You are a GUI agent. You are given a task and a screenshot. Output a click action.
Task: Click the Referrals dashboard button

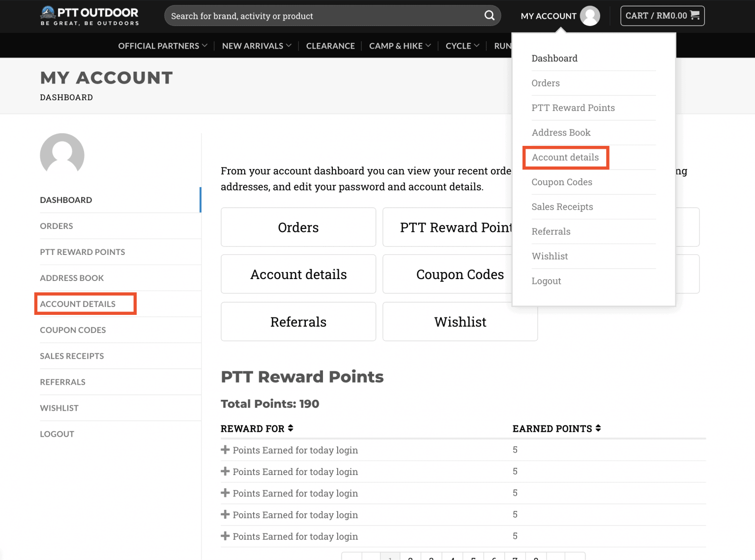tap(298, 322)
